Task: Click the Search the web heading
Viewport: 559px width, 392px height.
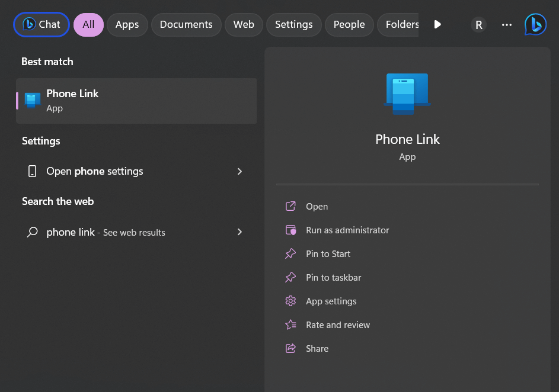Action: [x=58, y=201]
